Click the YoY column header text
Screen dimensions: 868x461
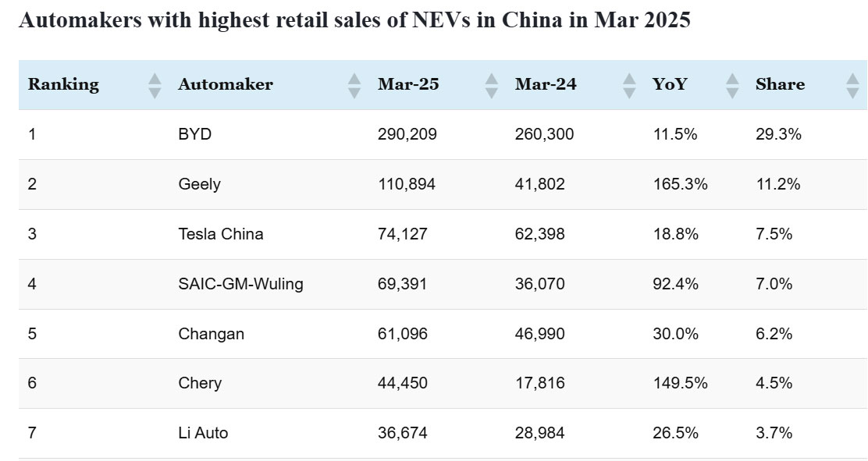(x=670, y=84)
